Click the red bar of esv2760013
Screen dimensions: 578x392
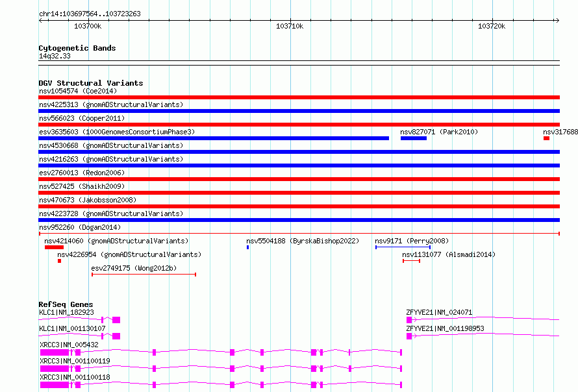click(x=299, y=179)
